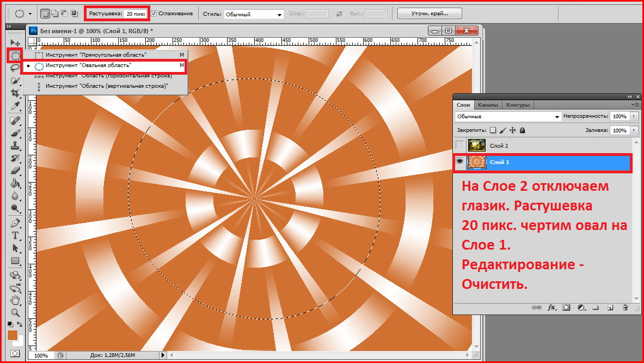The image size is (644, 363).
Task: Choose Subtract from selection mode
Action: pos(64,14)
